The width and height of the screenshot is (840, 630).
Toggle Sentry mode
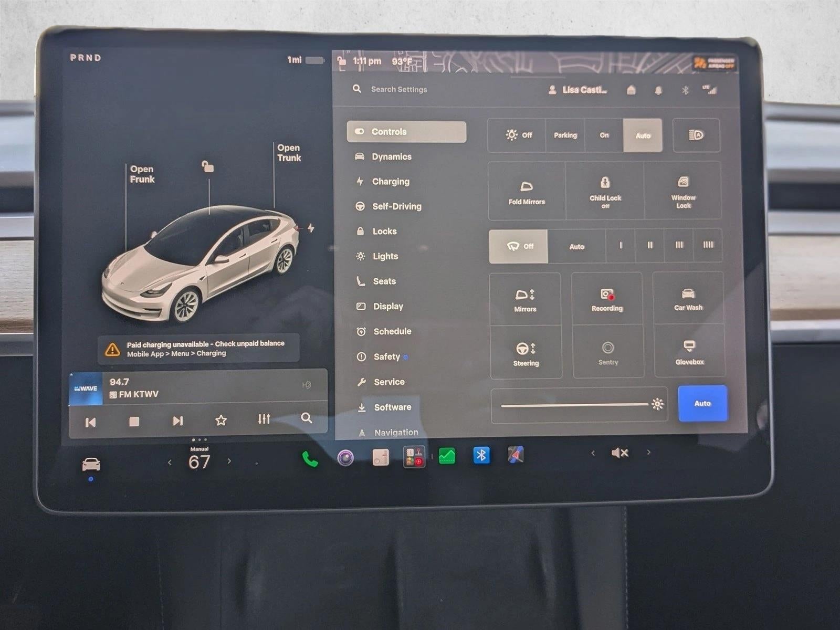coord(608,352)
